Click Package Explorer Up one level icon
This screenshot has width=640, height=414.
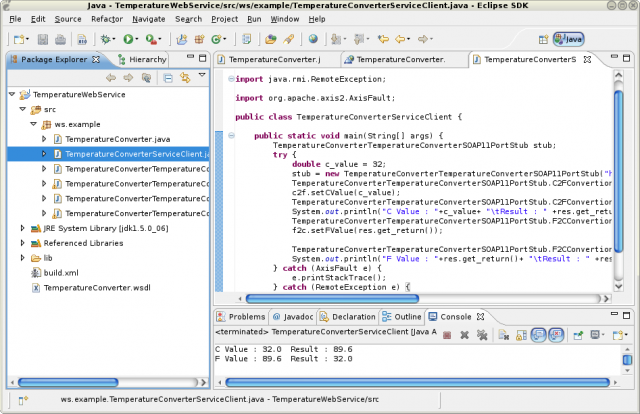tap(146, 78)
